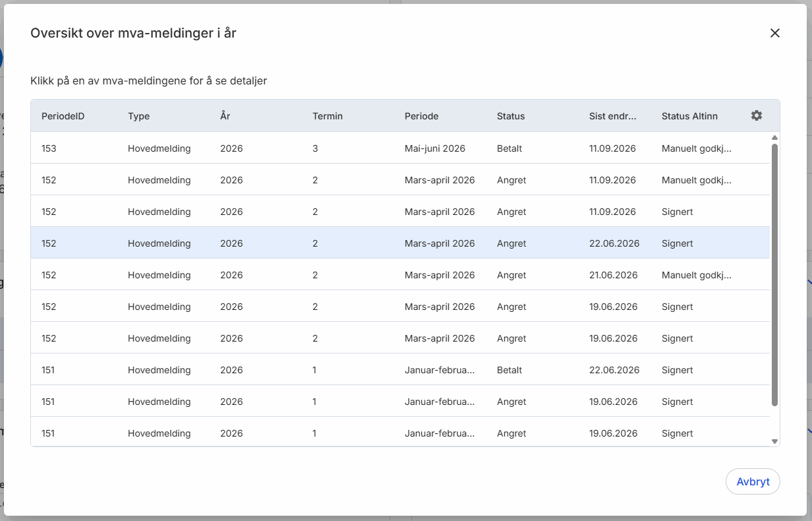The width and height of the screenshot is (812, 521).
Task: Sort by PeriodeID column header
Action: pos(63,116)
